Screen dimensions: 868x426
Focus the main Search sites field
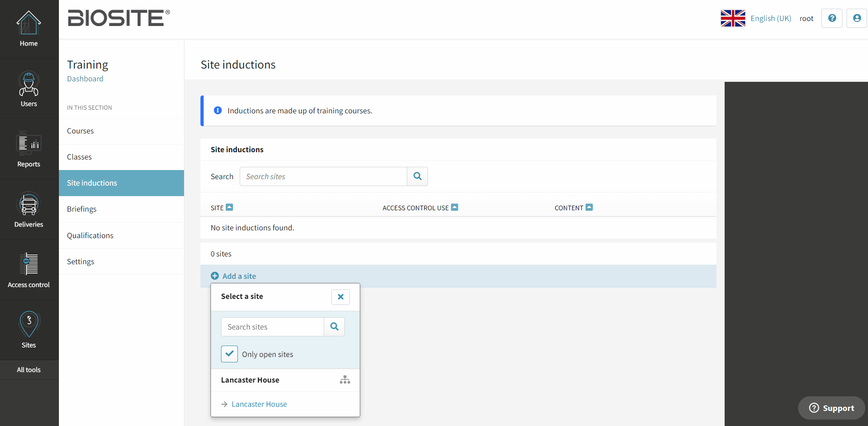(323, 176)
